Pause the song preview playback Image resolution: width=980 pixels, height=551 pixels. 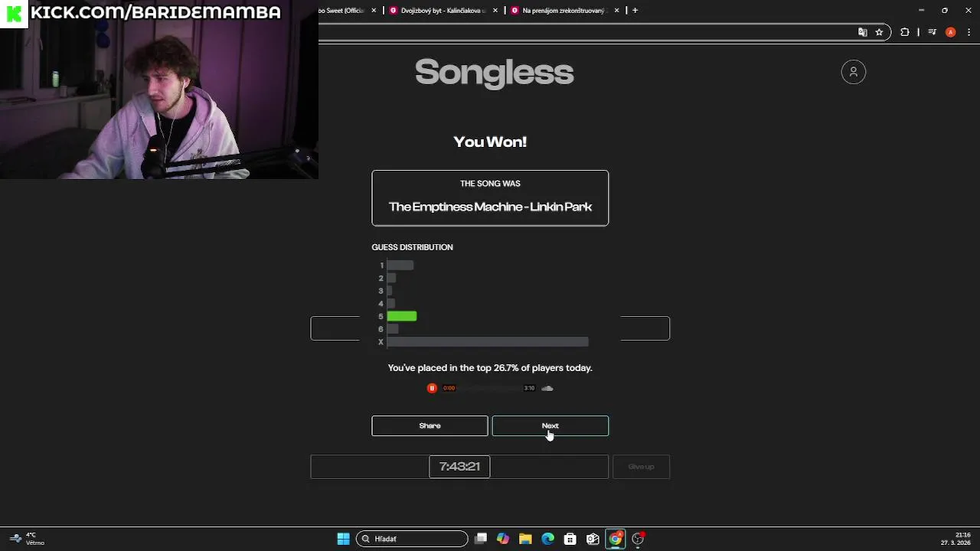[x=432, y=388]
